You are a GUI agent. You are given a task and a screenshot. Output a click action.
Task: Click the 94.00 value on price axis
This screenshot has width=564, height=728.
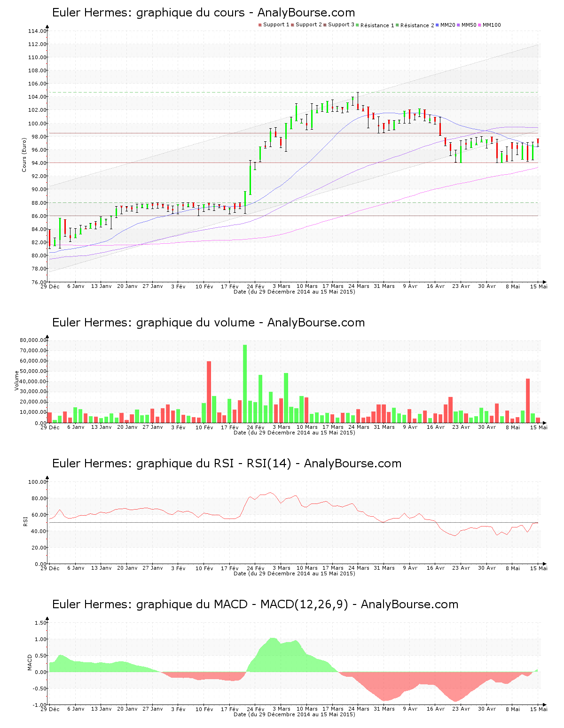(x=39, y=163)
